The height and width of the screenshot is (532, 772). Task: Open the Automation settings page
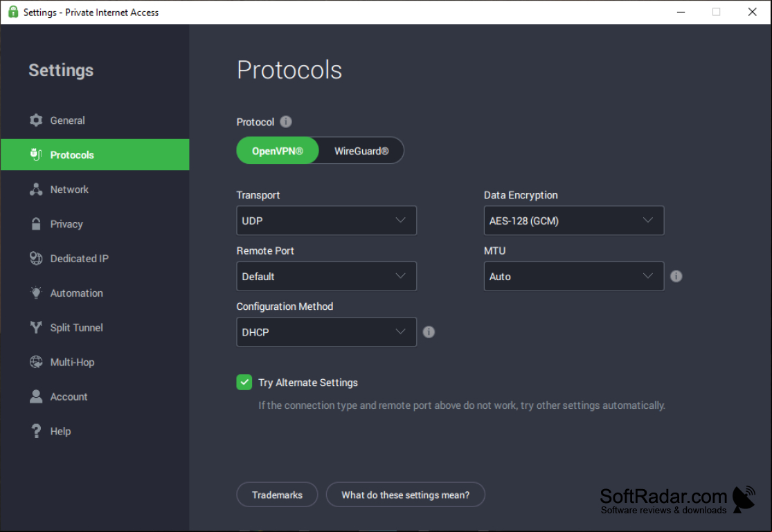point(95,293)
